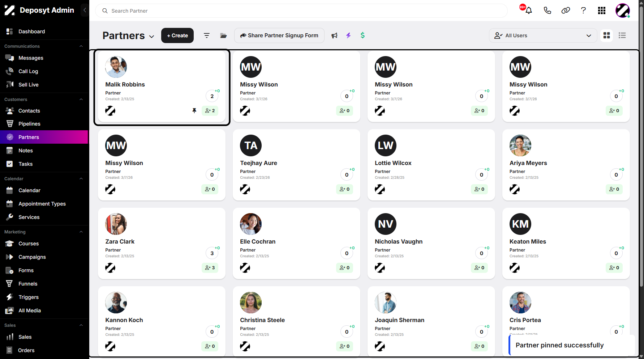Click the Deposyt Admin logo
This screenshot has width=644, height=359.
pyautogui.click(x=9, y=10)
